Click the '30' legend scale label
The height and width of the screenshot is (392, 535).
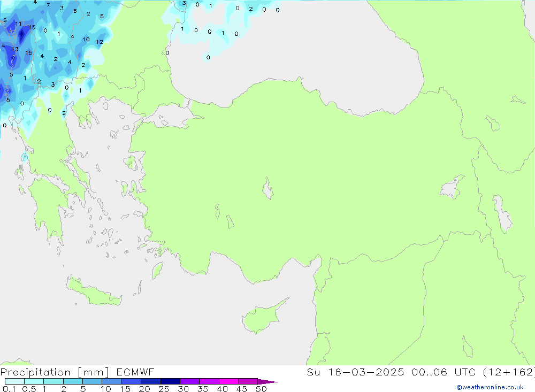coord(183,389)
